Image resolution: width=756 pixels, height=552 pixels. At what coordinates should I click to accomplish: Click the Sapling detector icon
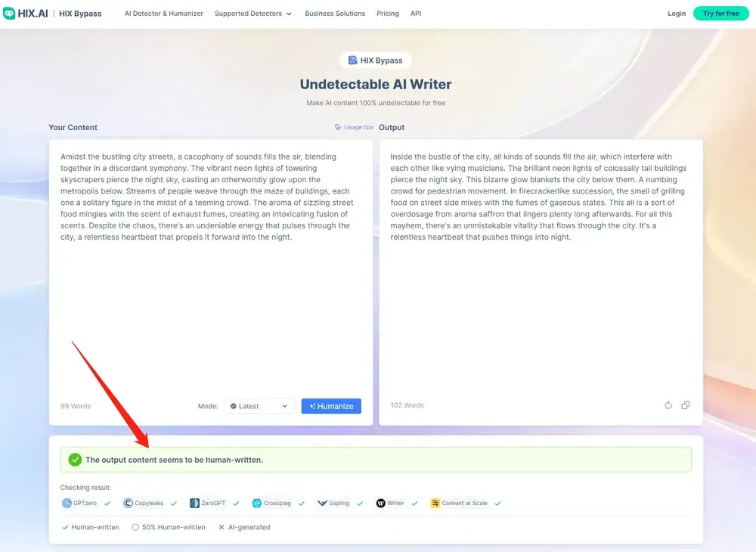[322, 503]
